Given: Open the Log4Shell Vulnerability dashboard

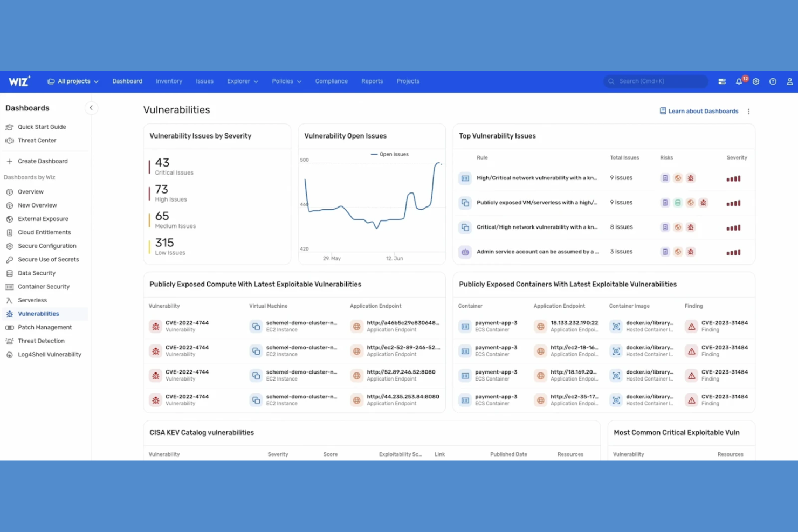Looking at the screenshot, I should tap(49, 354).
